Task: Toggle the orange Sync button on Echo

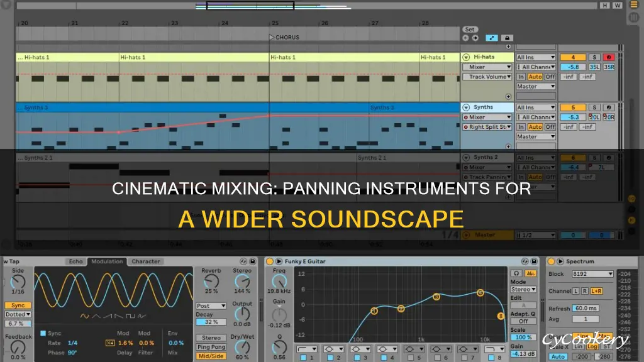Action: tap(18, 305)
